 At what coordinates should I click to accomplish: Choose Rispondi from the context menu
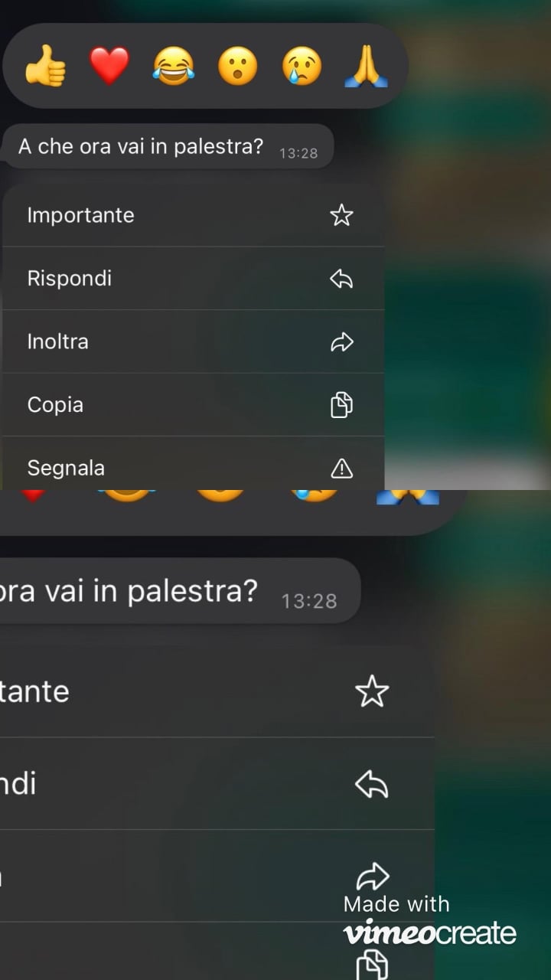[194, 279]
